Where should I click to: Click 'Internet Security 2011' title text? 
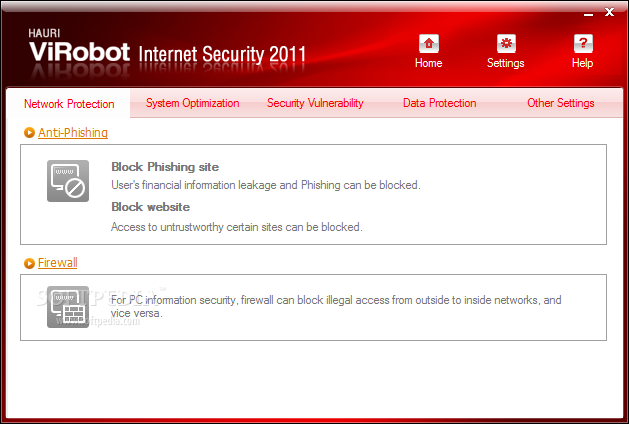[x=222, y=54]
